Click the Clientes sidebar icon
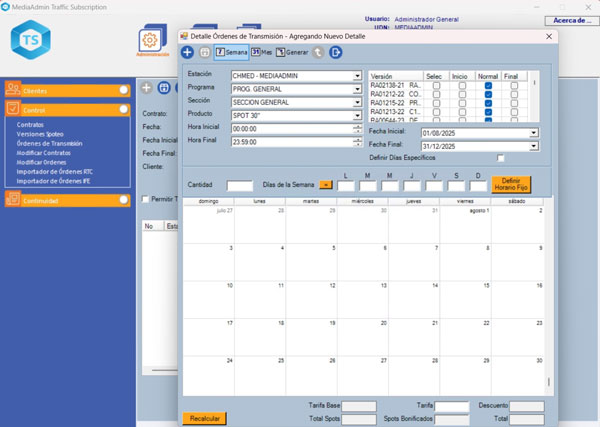The width and height of the screenshot is (600, 427). pos(12,89)
